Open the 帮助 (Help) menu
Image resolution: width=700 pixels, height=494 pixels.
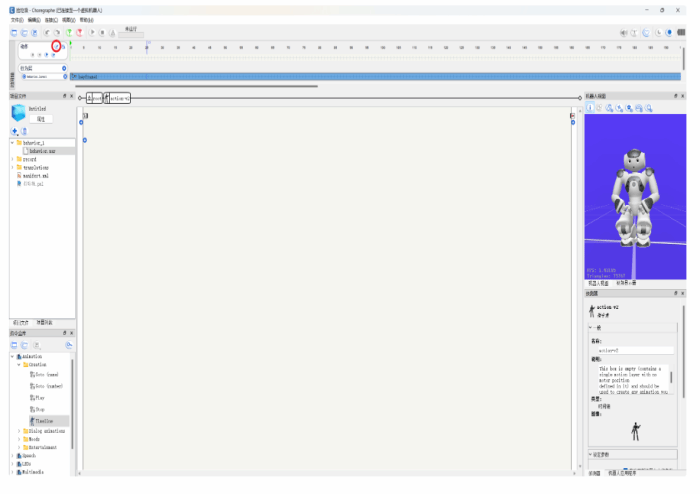coord(86,20)
